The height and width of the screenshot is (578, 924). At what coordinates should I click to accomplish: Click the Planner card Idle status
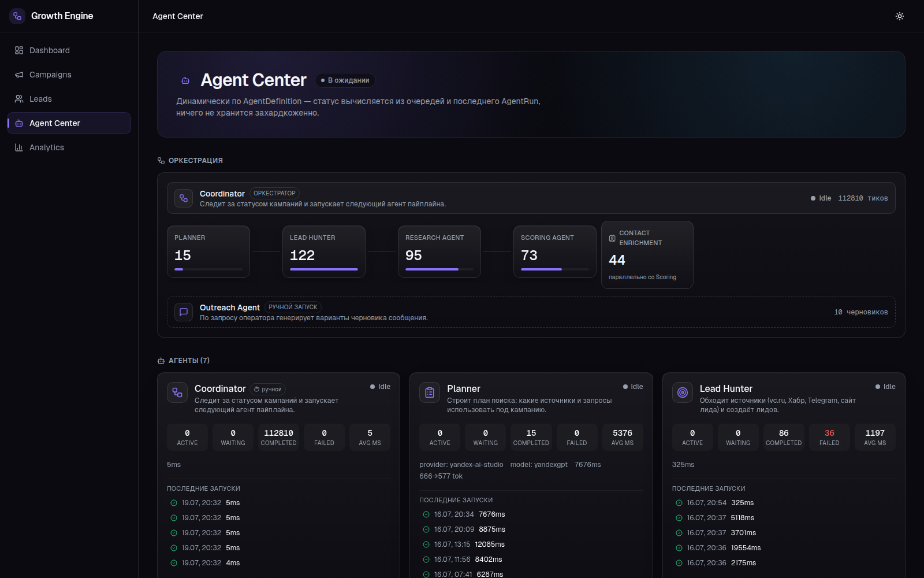tap(633, 387)
